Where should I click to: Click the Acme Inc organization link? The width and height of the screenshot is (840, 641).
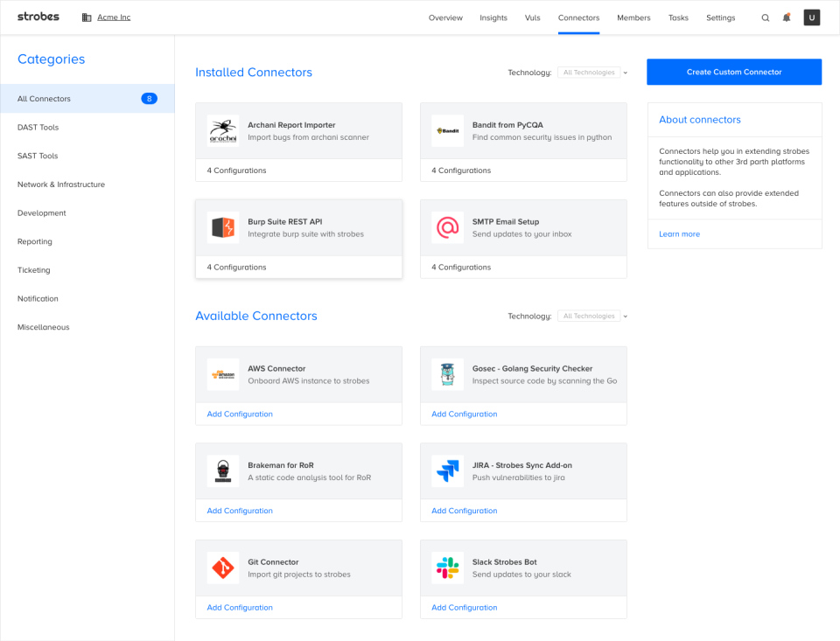[x=114, y=17]
